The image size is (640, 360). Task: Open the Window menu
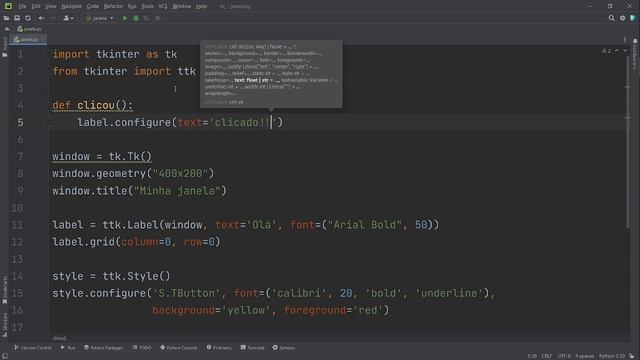pos(182,6)
